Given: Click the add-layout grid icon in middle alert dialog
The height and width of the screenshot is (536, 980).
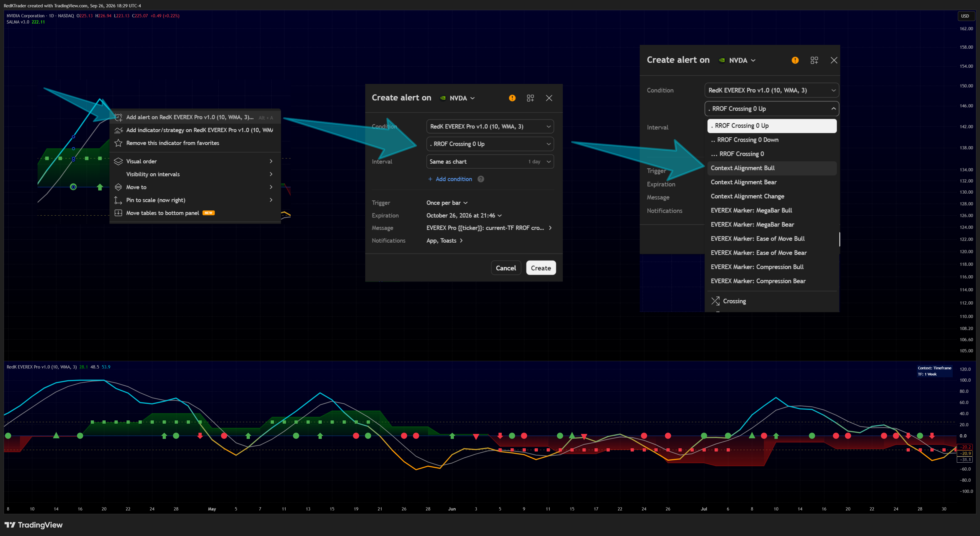Looking at the screenshot, I should [x=530, y=98].
